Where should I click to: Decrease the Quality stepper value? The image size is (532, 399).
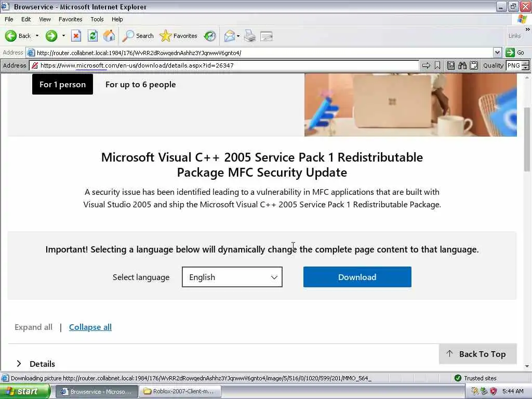[x=525, y=68]
